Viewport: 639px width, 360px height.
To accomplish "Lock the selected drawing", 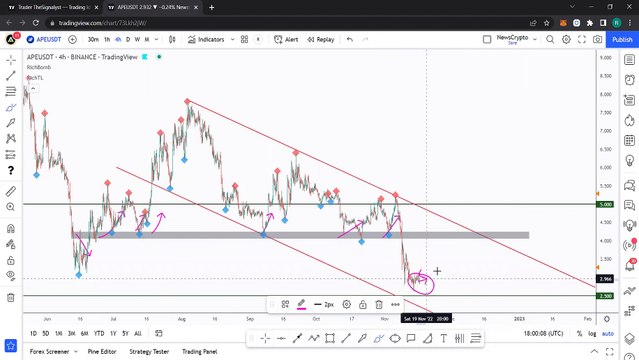I will [x=363, y=305].
